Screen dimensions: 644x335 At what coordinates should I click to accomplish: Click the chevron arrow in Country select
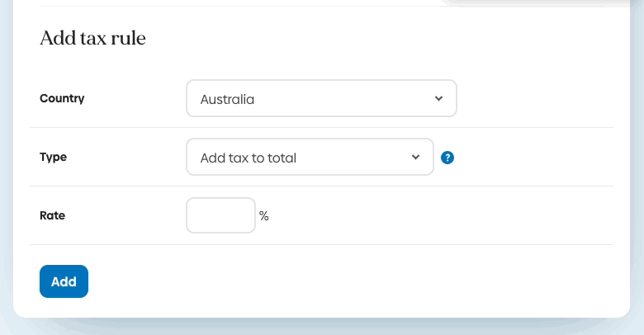pos(438,99)
